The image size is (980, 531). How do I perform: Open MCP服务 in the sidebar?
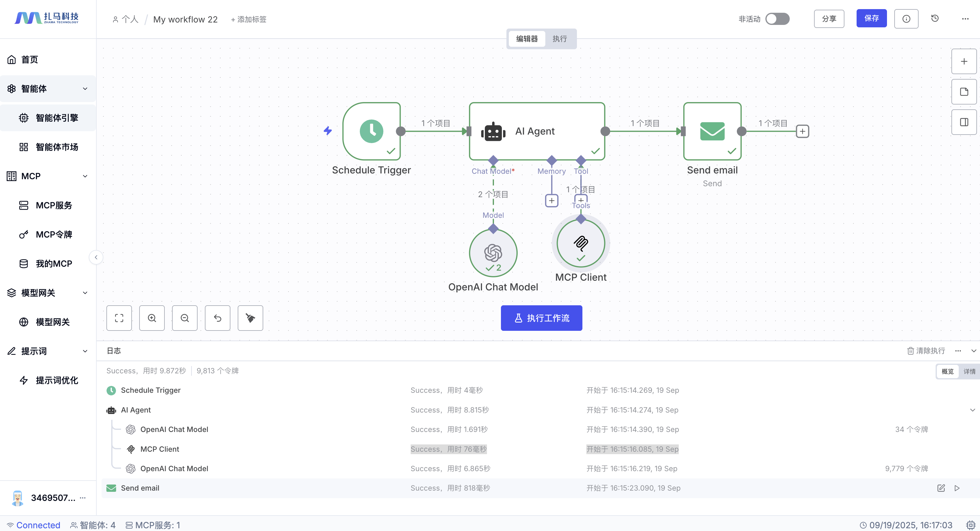click(x=53, y=205)
